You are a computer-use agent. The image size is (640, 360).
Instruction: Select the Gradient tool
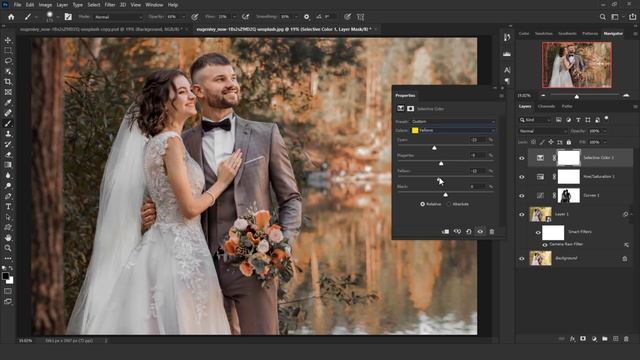coord(8,165)
